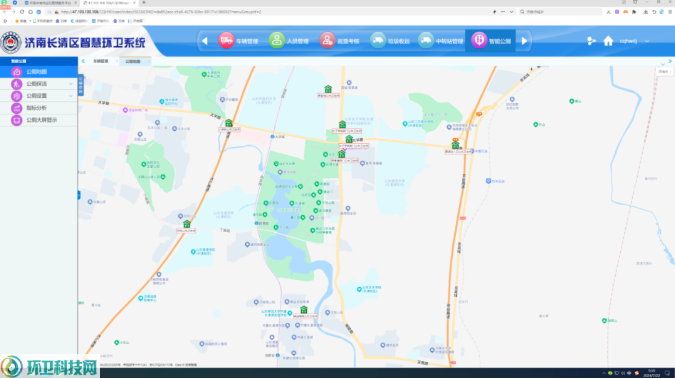The height and width of the screenshot is (379, 675).
Task: Select 指标分析 in the sidebar
Action: tap(39, 108)
